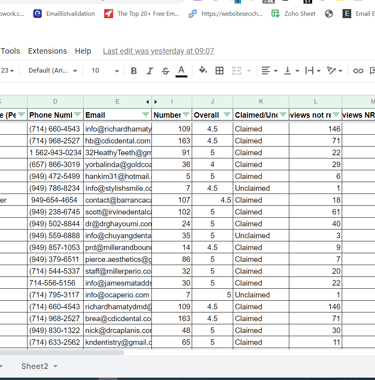Click the text wrapping icon

point(309,71)
